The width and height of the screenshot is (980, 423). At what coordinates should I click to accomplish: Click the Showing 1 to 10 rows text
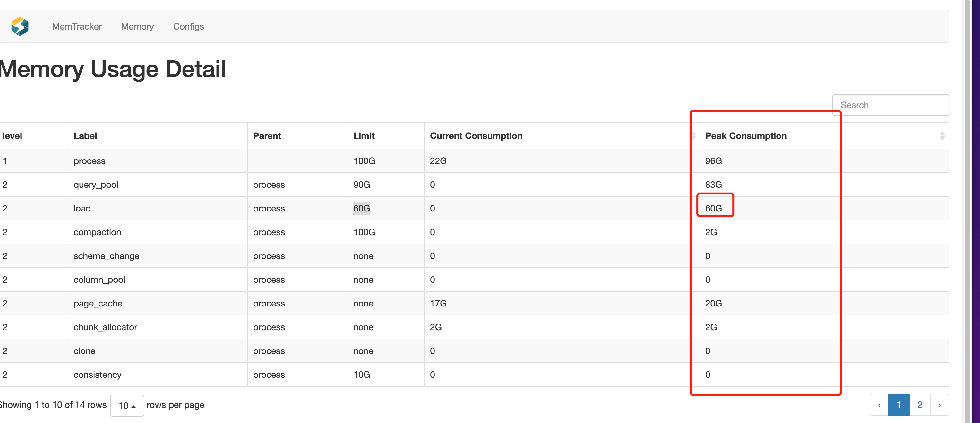[x=53, y=405]
